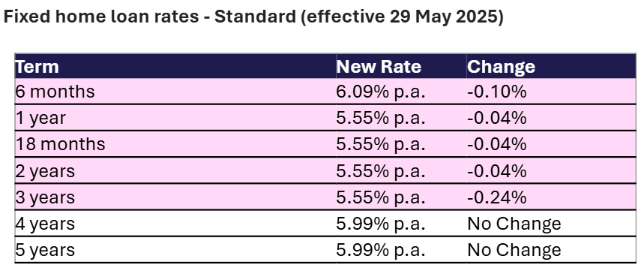Select the 3 years term cell

[x=175, y=197]
